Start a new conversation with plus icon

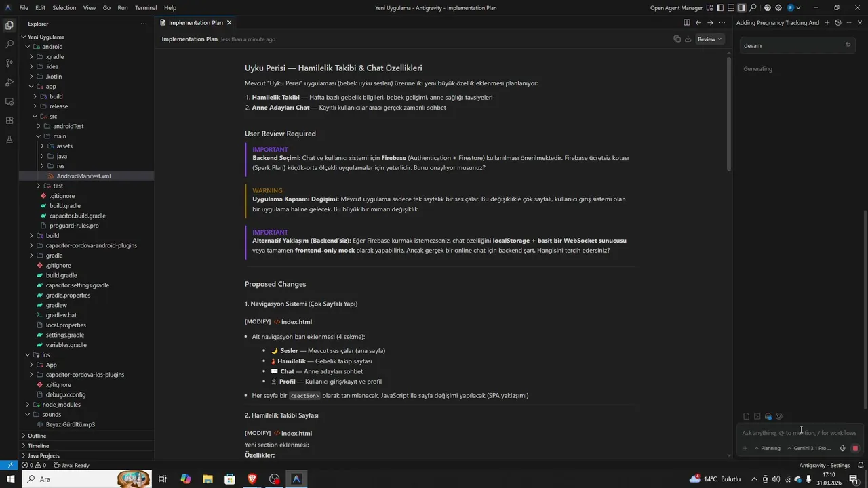tap(827, 22)
